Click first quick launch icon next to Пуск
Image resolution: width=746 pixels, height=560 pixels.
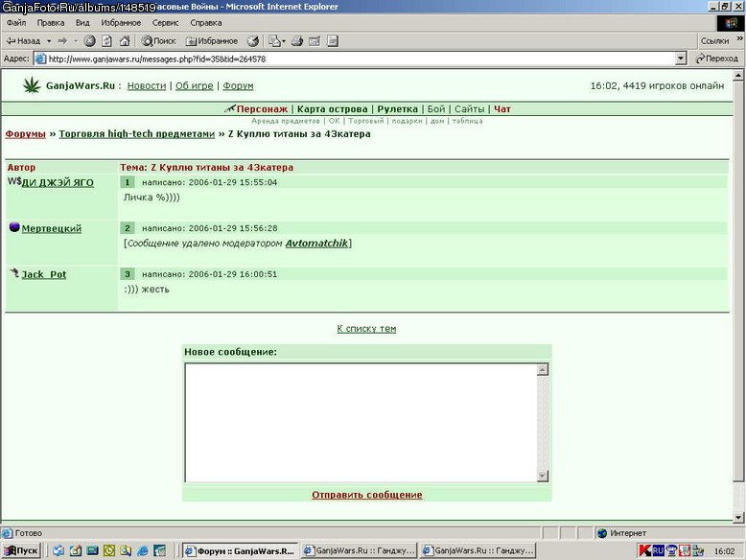[x=58, y=550]
